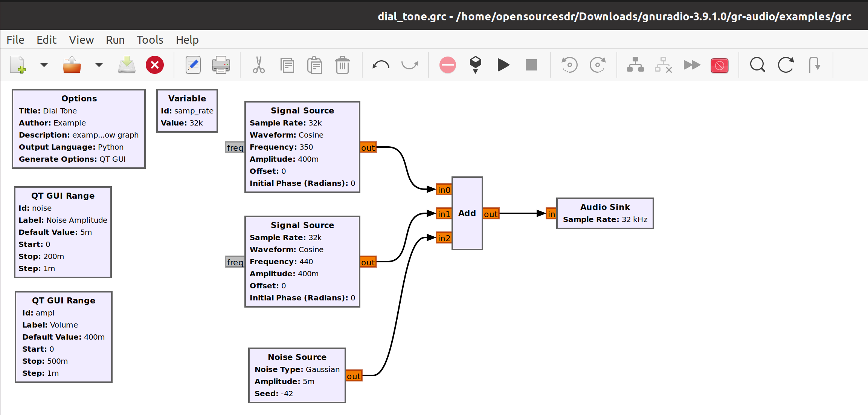Image resolution: width=868 pixels, height=415 pixels.
Task: Click the Undo arrow icon
Action: tap(381, 65)
